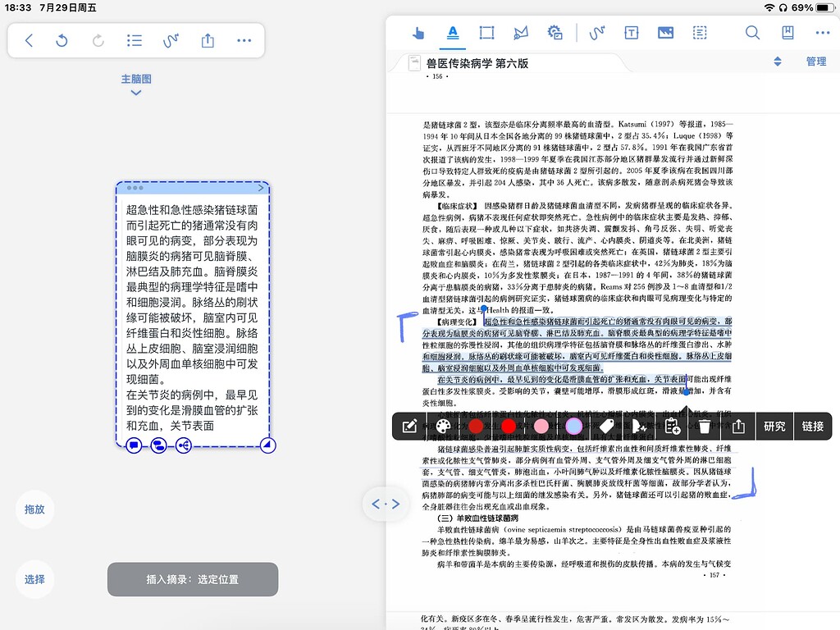Screen dimensions: 840x630
Task: Open search in the document
Action: coord(752,33)
